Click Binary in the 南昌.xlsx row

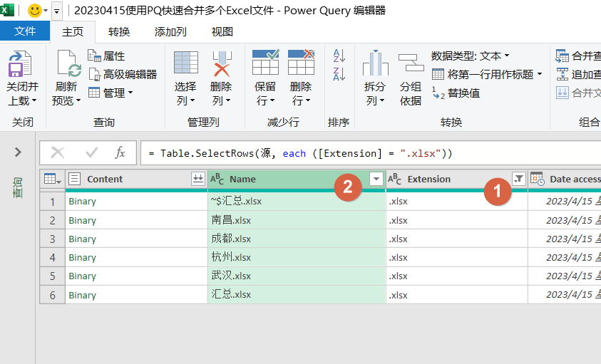[x=83, y=220]
